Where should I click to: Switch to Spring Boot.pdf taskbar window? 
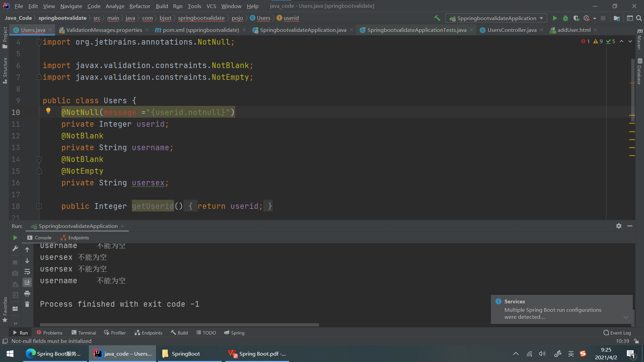coord(257,354)
